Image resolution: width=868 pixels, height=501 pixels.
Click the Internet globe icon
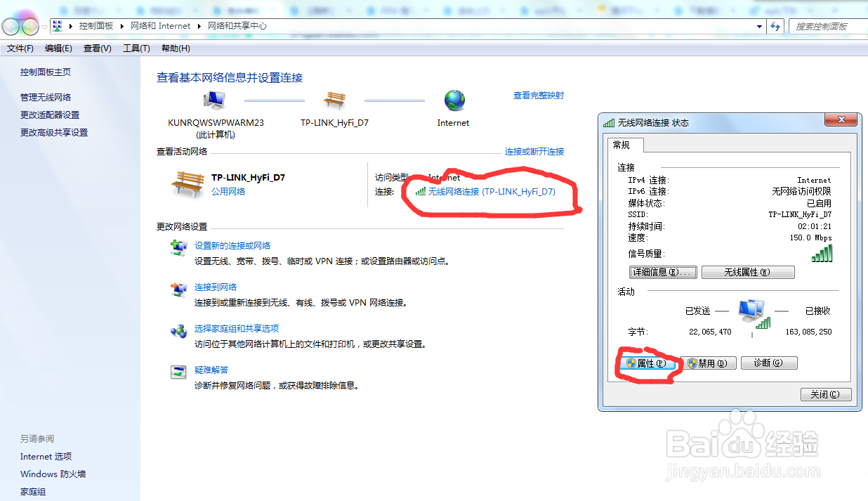point(454,100)
